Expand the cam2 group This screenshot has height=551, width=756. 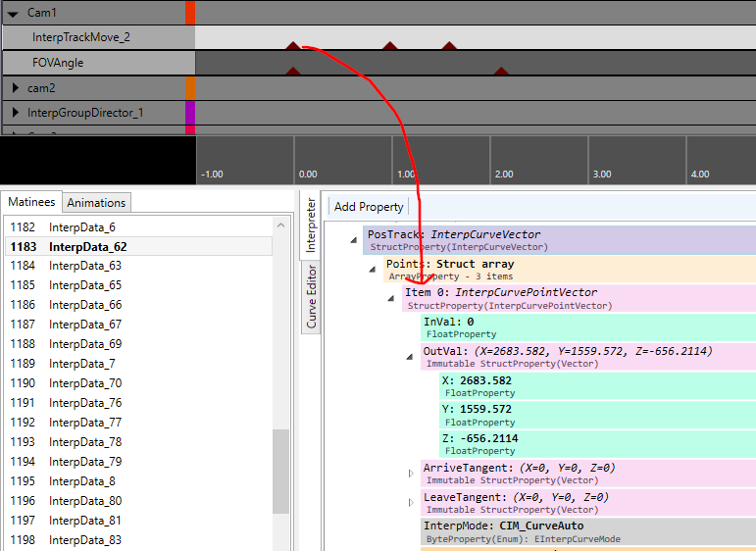pos(16,87)
